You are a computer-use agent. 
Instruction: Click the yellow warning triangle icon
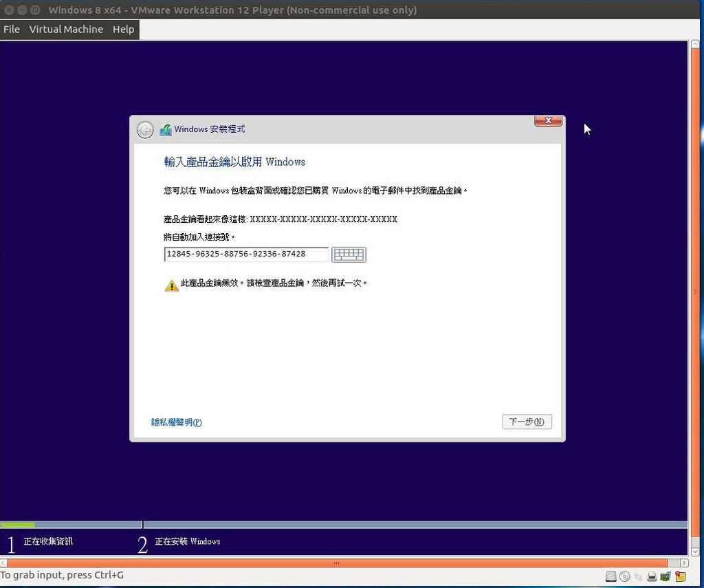coord(171,284)
